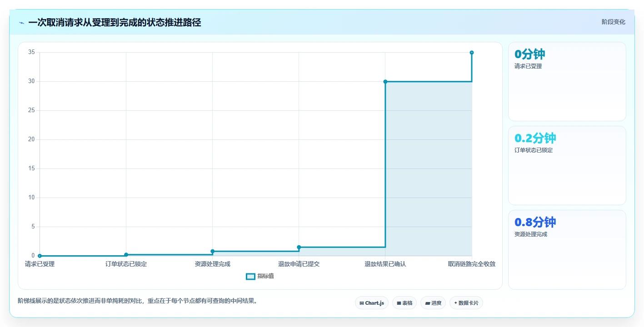Click the y-axis value 35
The height and width of the screenshot is (327, 644).
(x=32, y=52)
